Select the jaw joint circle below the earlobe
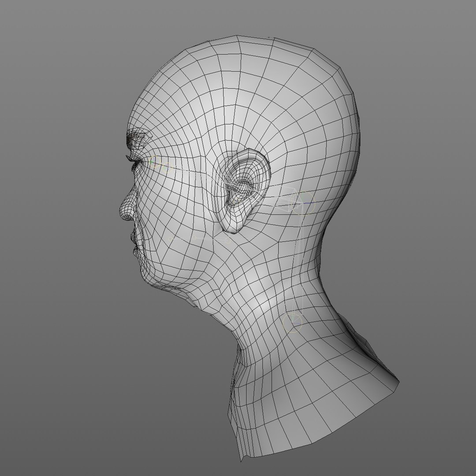 (x=227, y=240)
